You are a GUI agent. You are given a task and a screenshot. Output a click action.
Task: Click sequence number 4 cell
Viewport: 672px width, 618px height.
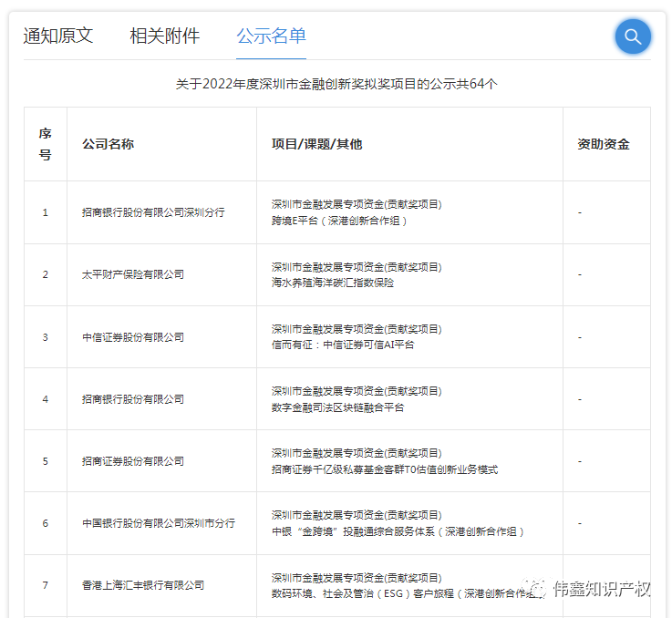pos(45,399)
